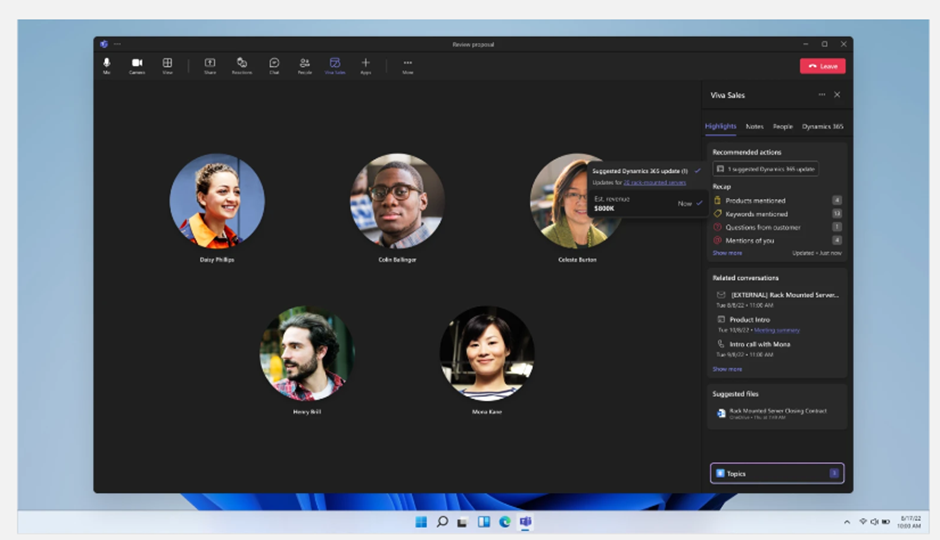Image resolution: width=940 pixels, height=540 pixels.
Task: Select Mona Kane's video tile
Action: 487,354
